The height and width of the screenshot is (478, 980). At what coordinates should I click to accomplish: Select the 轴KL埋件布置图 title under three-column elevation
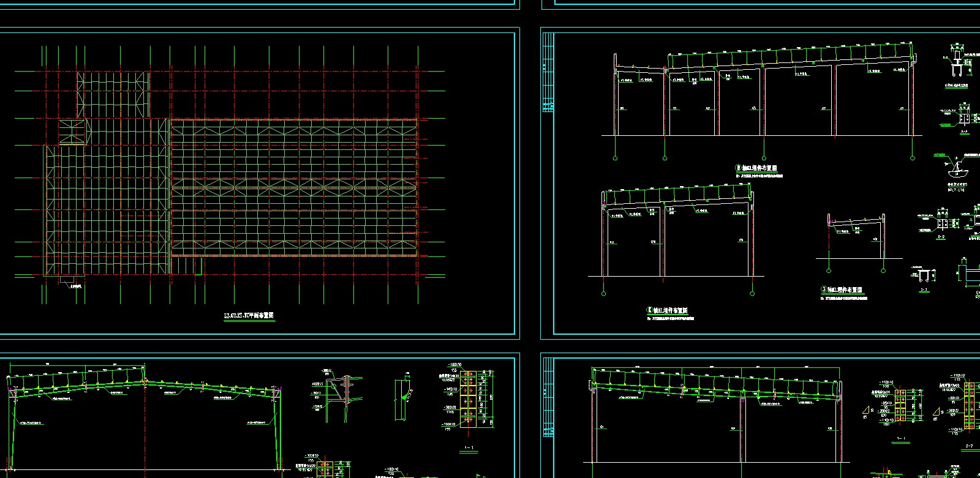pyautogui.click(x=667, y=310)
